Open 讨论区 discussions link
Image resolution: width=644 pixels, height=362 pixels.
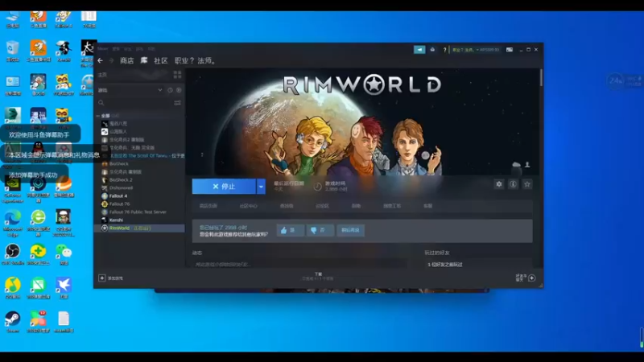pyautogui.click(x=322, y=206)
